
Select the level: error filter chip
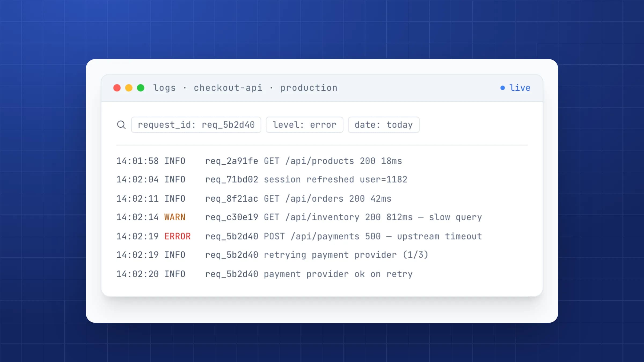coord(305,125)
